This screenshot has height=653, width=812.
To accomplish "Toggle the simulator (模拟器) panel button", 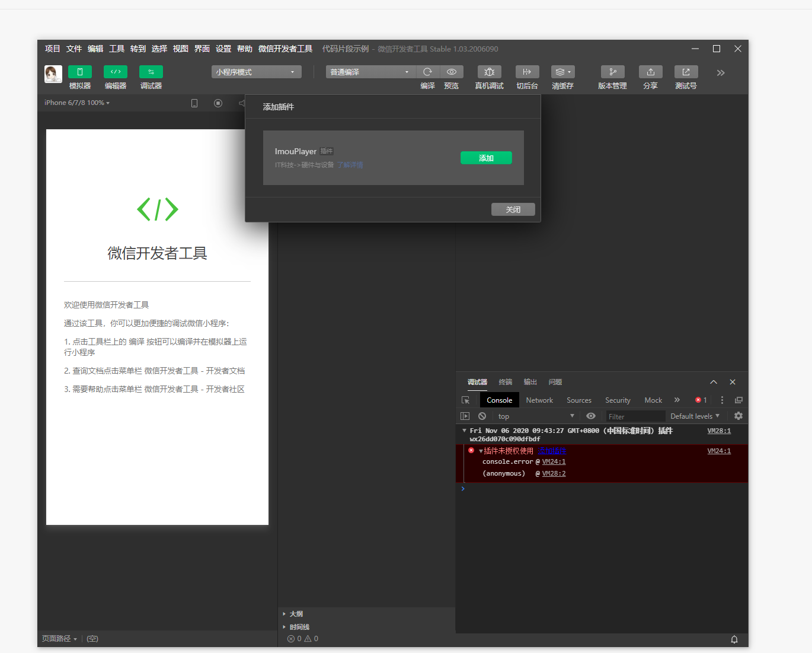I will coord(80,72).
